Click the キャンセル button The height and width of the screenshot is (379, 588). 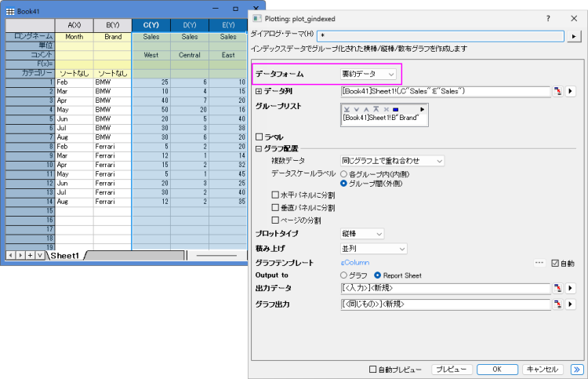point(543,370)
